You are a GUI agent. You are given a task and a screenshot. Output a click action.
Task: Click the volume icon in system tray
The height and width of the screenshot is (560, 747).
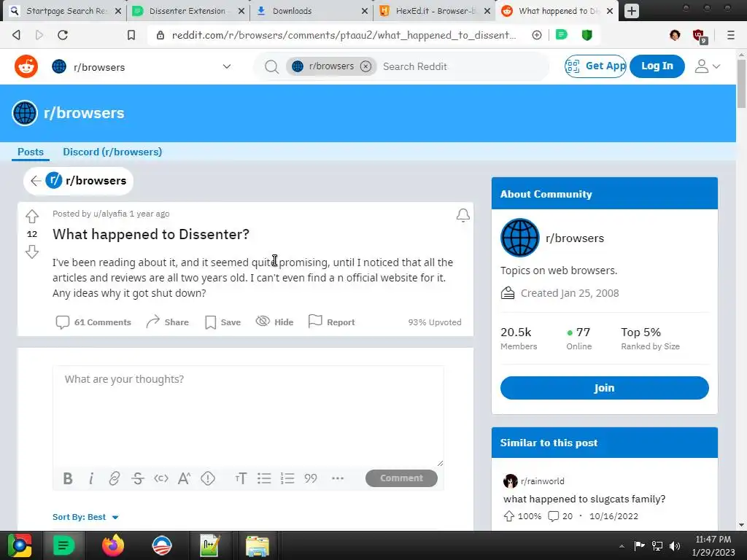coord(675,545)
